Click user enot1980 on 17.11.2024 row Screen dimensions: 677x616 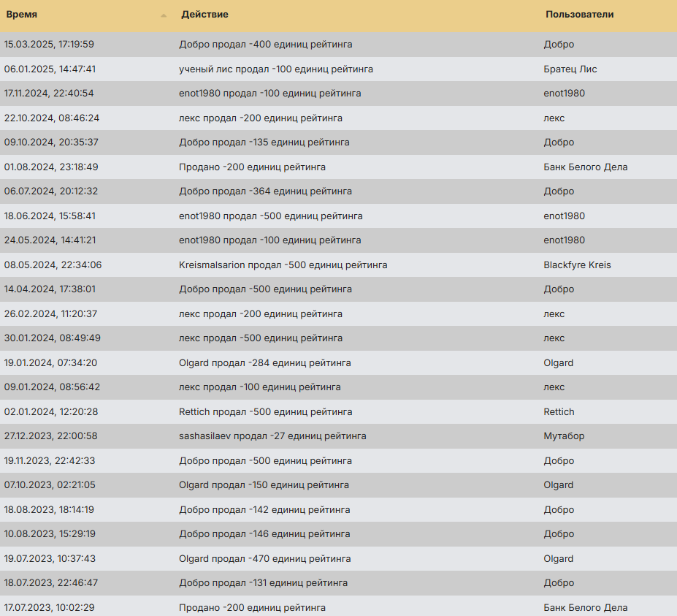point(564,94)
